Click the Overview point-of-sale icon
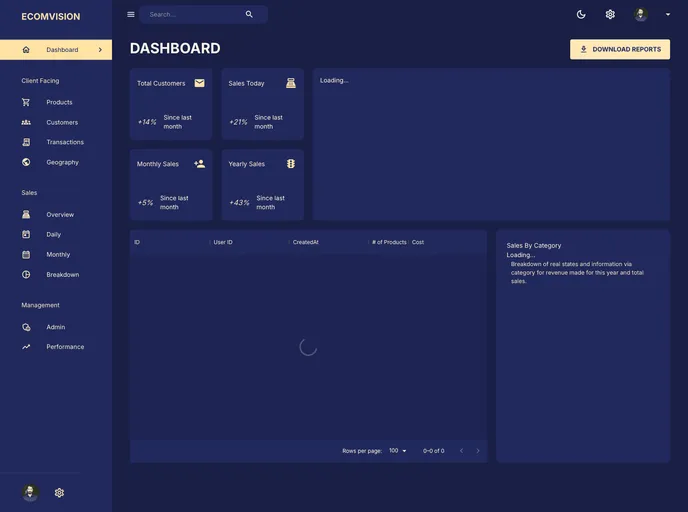The width and height of the screenshot is (688, 512). click(26, 215)
